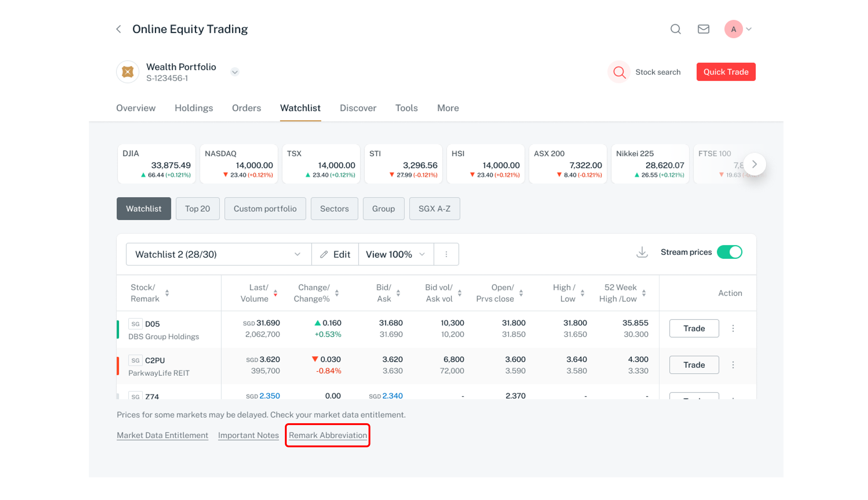Click the DBS Group Holdings name
Image resolution: width=868 pixels, height=500 pixels.
163,337
